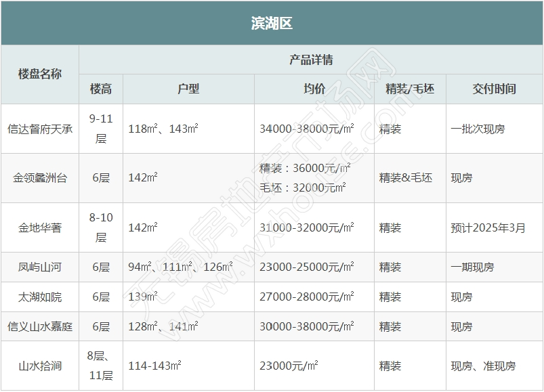544x392 pixels.
Task: Select 142㎡ in the 金地华著 row
Action: pos(142,227)
